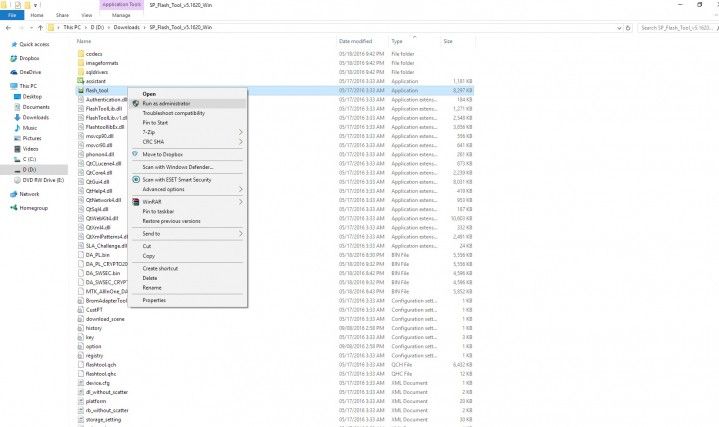Sort files by Date modified column
719x427 pixels.
[355, 41]
